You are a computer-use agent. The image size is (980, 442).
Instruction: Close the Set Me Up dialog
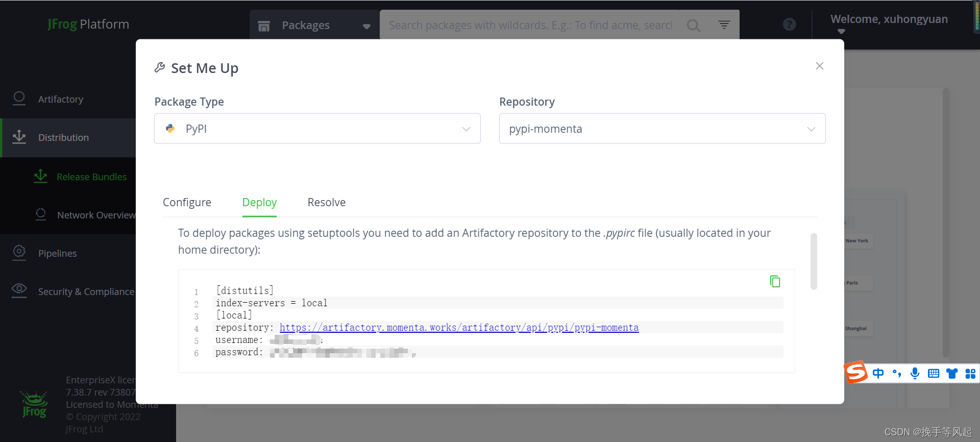(x=819, y=66)
